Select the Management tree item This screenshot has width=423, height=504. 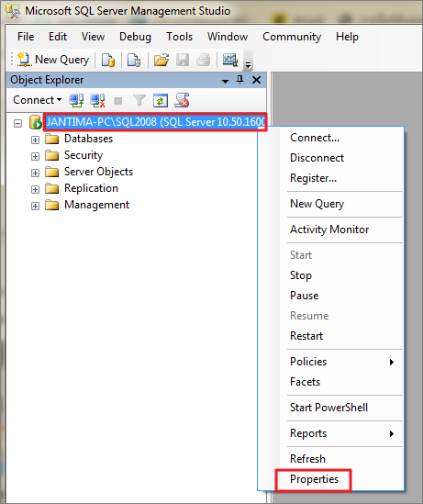tap(96, 205)
